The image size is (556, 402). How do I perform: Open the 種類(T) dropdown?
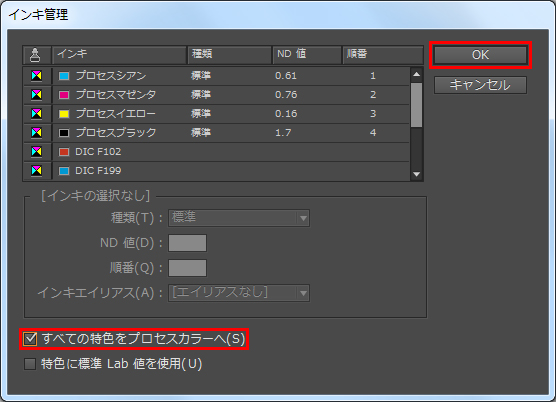pos(239,218)
